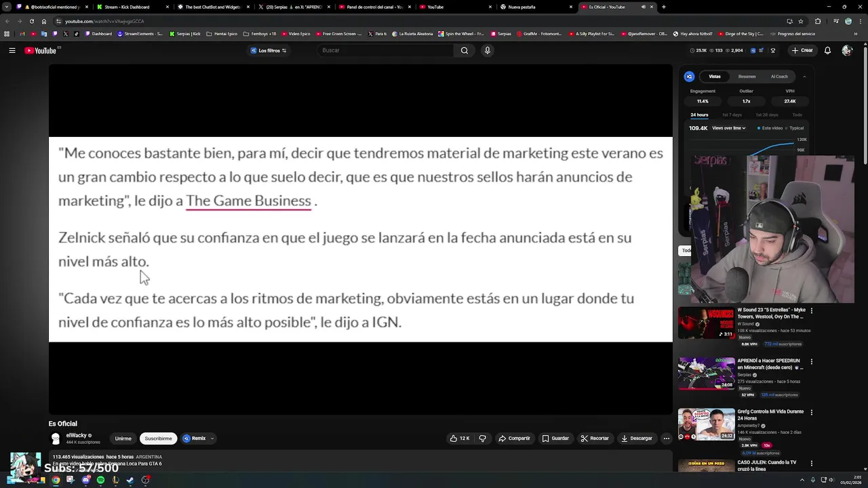Open La Ruleta Aleatoria bookmark

click(x=414, y=34)
